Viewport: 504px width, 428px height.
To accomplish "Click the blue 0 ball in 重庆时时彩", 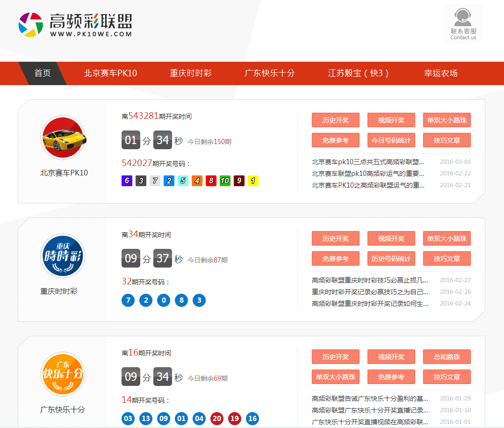I will pyautogui.click(x=164, y=300).
